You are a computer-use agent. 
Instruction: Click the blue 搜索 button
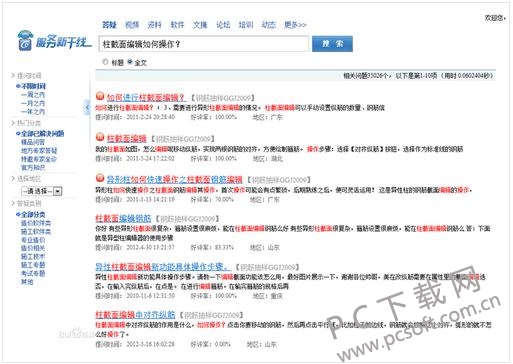pyautogui.click(x=332, y=44)
